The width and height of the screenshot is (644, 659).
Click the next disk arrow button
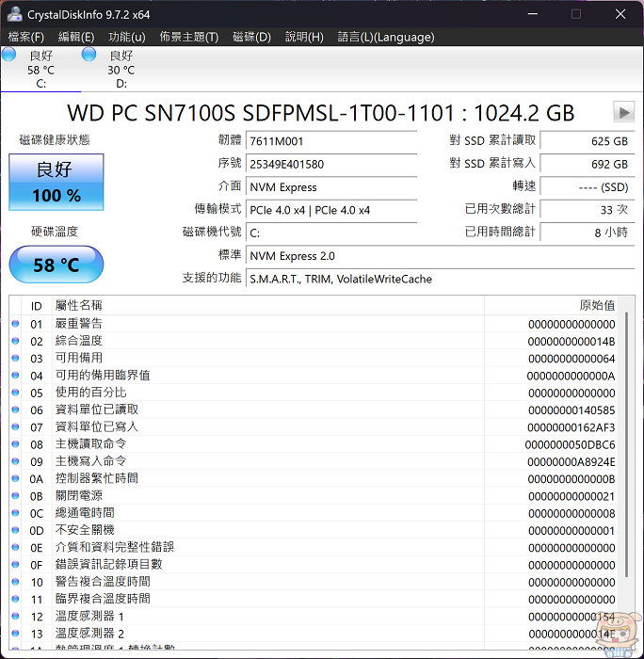pyautogui.click(x=623, y=112)
